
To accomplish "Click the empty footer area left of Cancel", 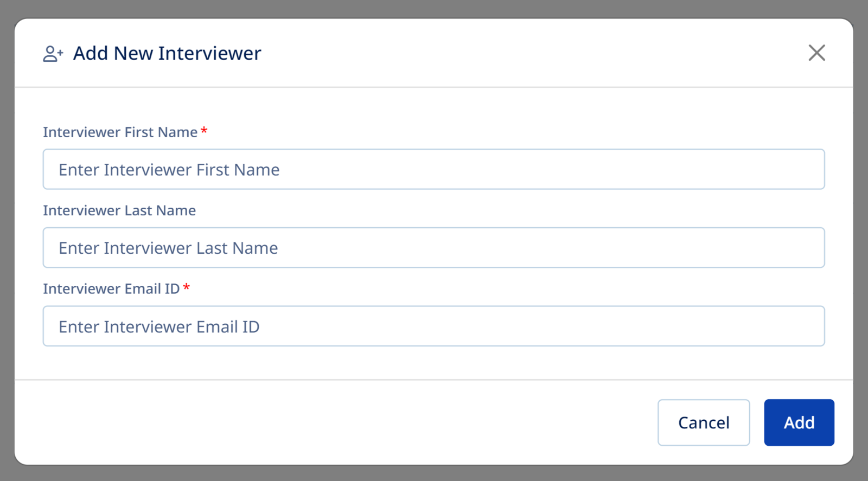I will click(325, 422).
